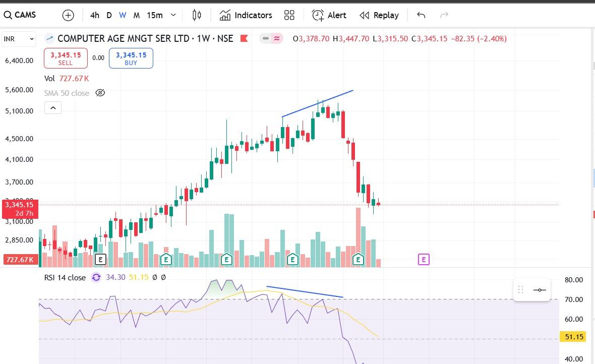Switch to the D daily timeframe
The image size is (595, 364).
click(109, 15)
